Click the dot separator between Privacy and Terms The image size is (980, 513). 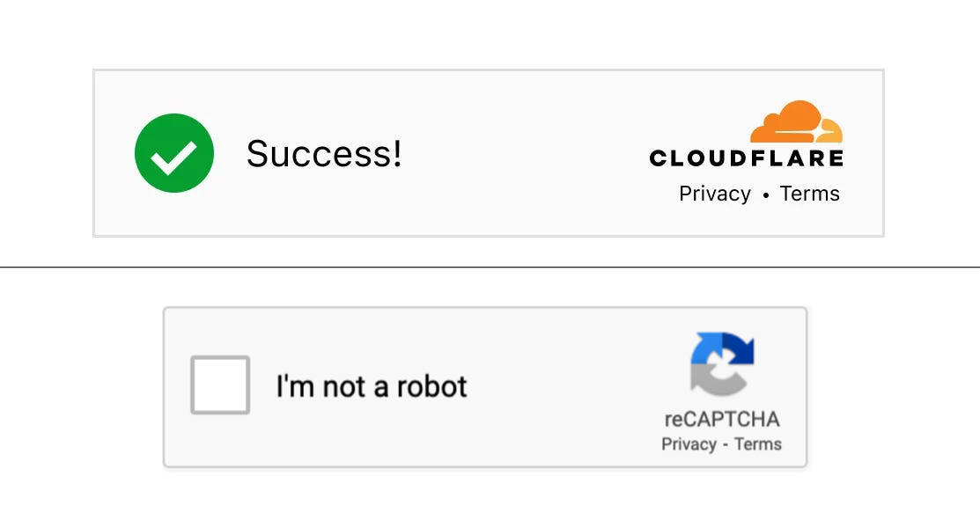[766, 194]
